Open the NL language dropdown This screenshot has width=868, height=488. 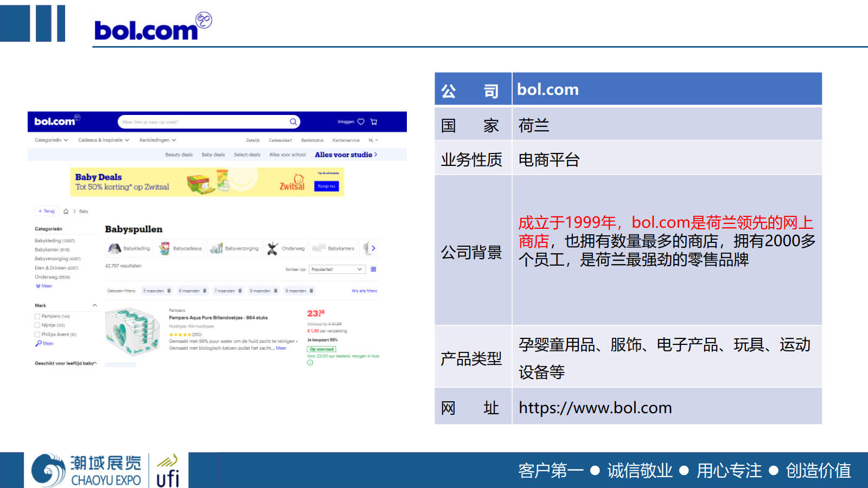tap(373, 140)
